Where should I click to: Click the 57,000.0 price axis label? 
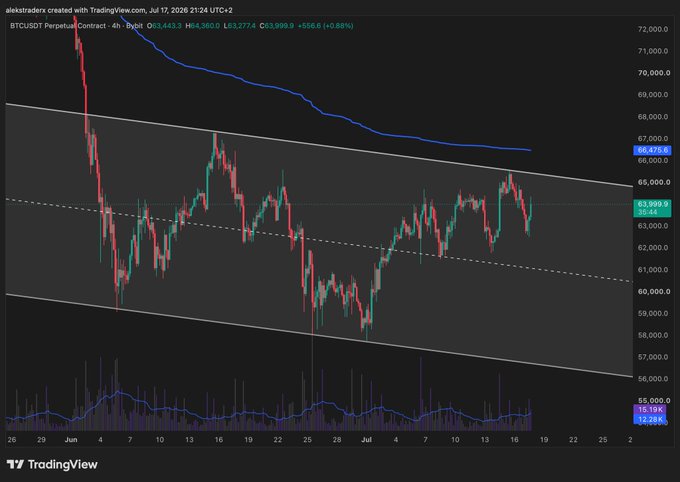click(x=653, y=357)
